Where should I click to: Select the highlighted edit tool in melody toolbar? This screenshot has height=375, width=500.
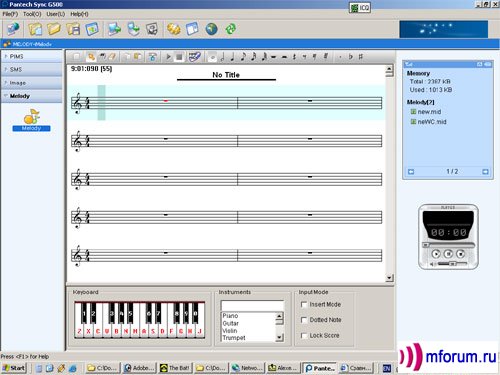click(91, 57)
